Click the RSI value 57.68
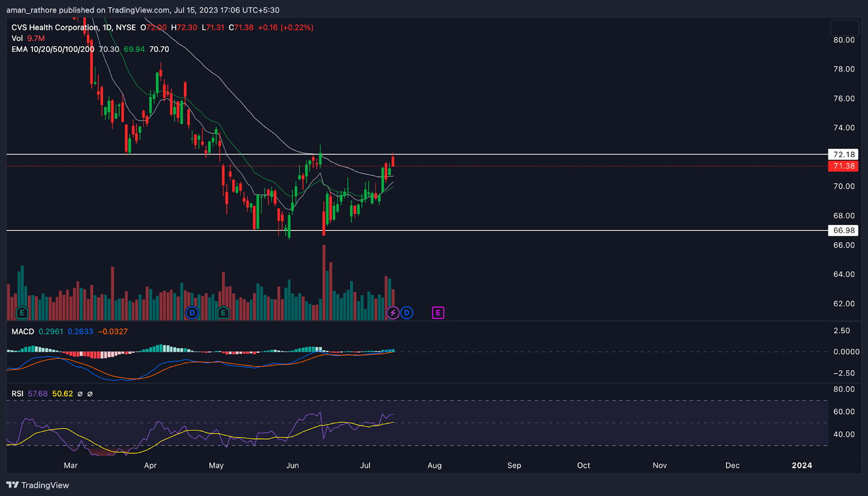This screenshot has height=496, width=868. coord(38,394)
